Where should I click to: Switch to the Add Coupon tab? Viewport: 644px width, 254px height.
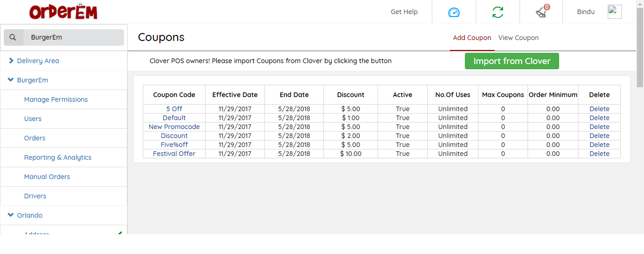(472, 38)
